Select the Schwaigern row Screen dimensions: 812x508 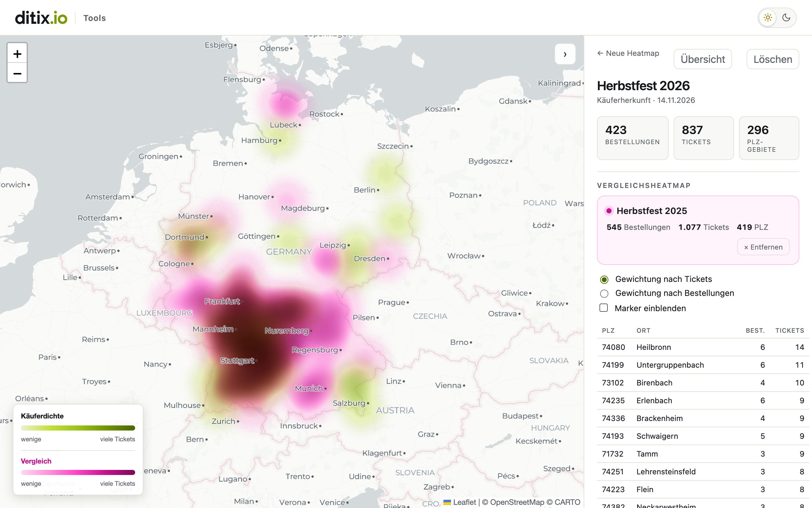pos(703,436)
